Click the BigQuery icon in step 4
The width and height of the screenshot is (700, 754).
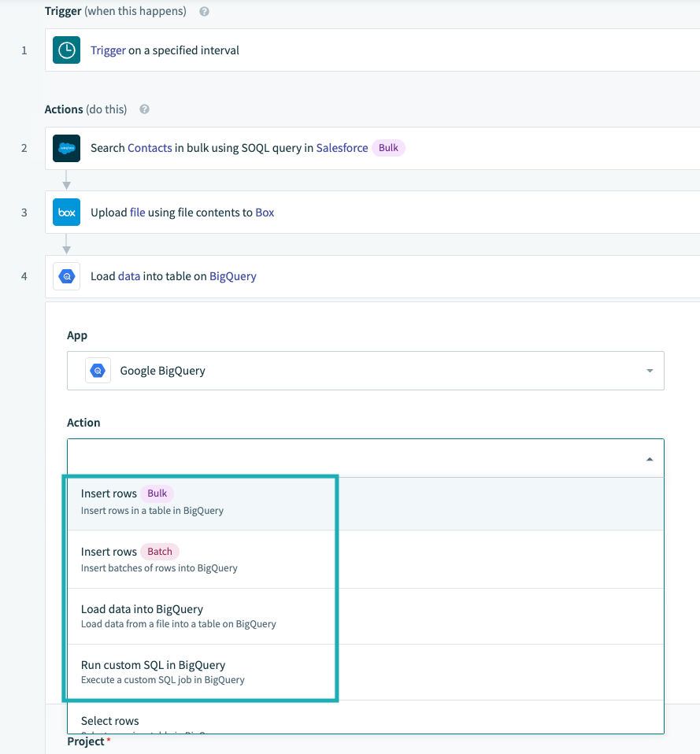(x=66, y=276)
